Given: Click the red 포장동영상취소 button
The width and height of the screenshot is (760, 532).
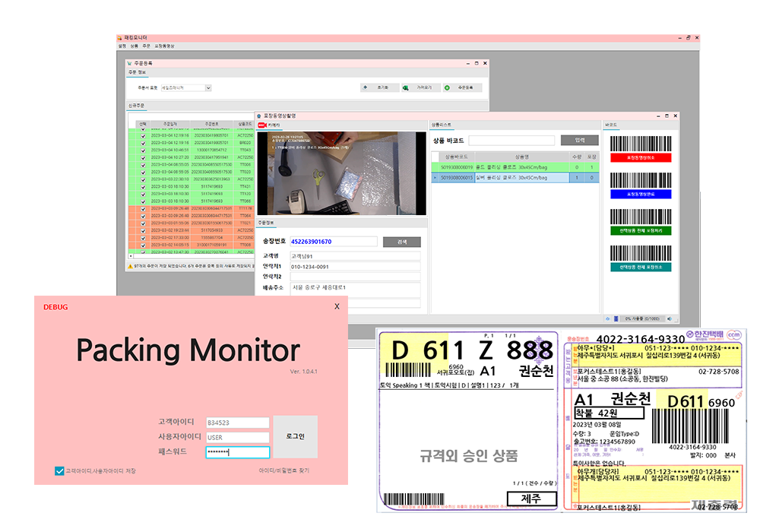Looking at the screenshot, I should 641,157.
